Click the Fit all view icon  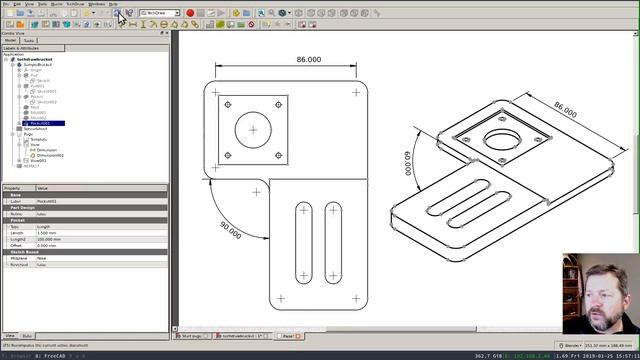click(x=261, y=13)
